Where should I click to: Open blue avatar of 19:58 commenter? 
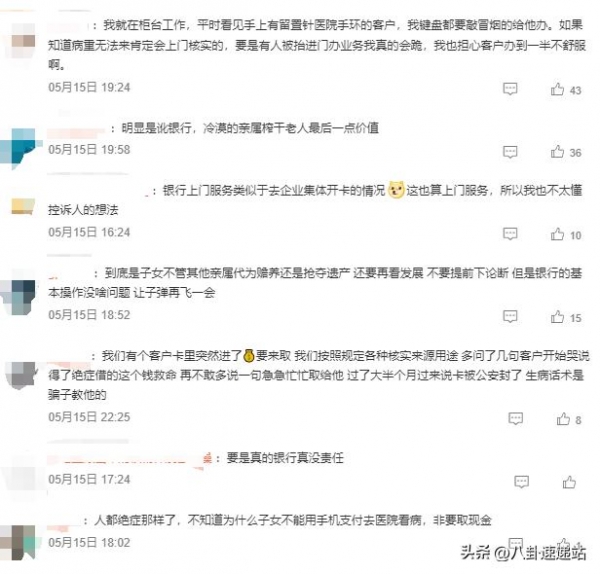point(19,148)
